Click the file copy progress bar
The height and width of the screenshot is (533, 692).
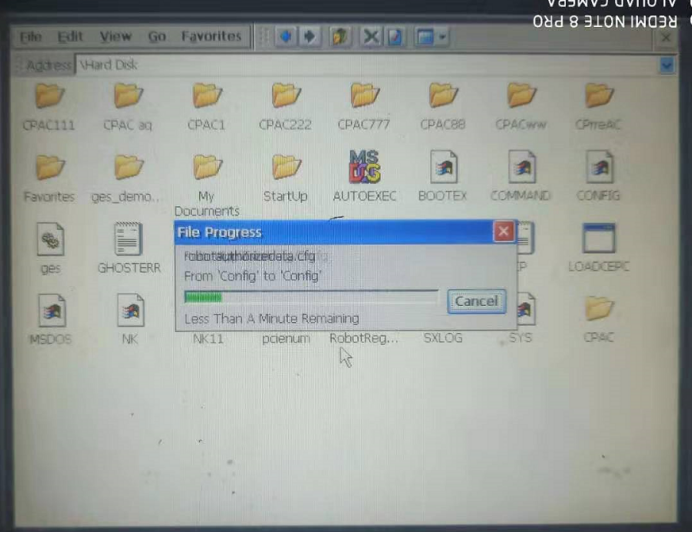311,297
